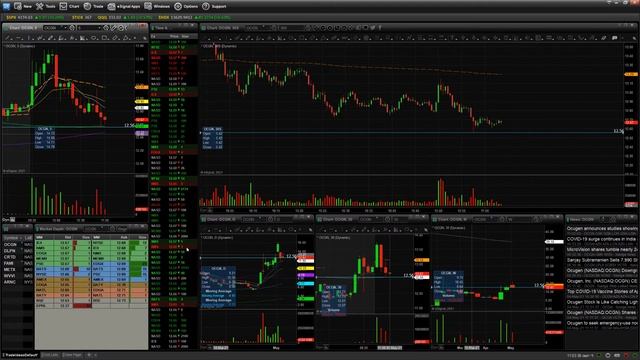Image resolution: width=640 pixels, height=360 pixels.
Task: Select CRTD row in watchlist
Action: 17,257
